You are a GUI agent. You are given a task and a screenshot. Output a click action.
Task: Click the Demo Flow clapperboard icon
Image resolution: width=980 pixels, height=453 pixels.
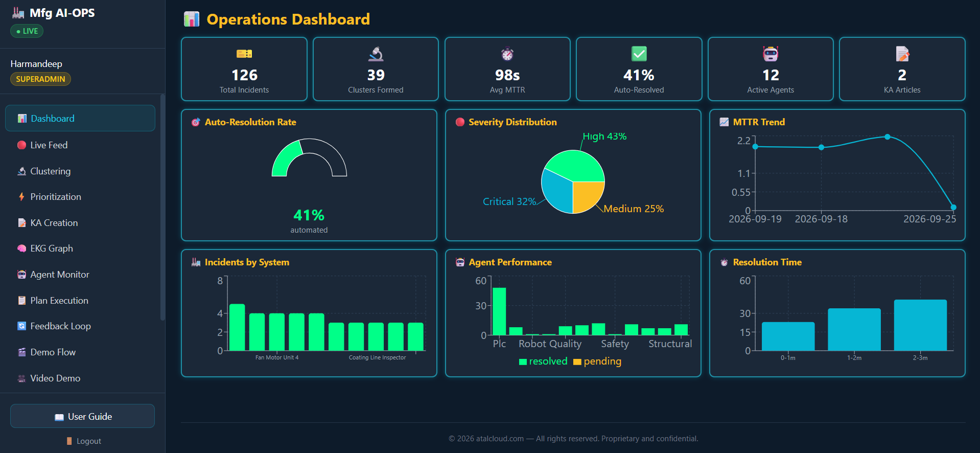click(x=21, y=352)
